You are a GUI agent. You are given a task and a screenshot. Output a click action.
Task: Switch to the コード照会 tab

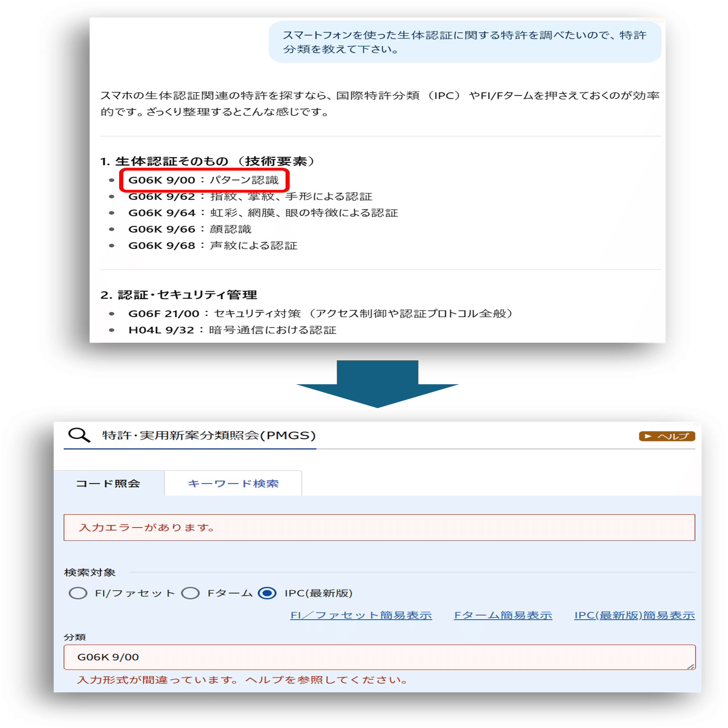pyautogui.click(x=109, y=483)
